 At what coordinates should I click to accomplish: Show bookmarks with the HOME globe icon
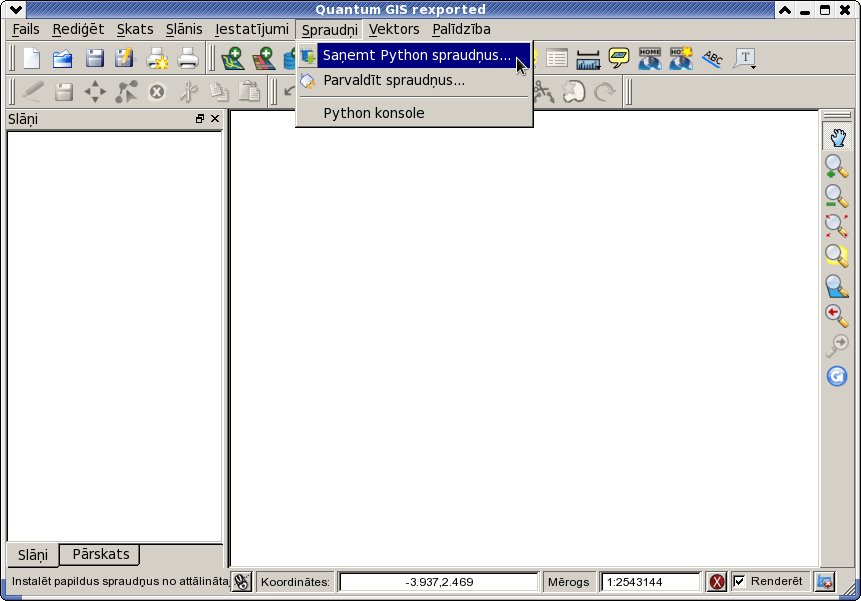click(x=650, y=58)
